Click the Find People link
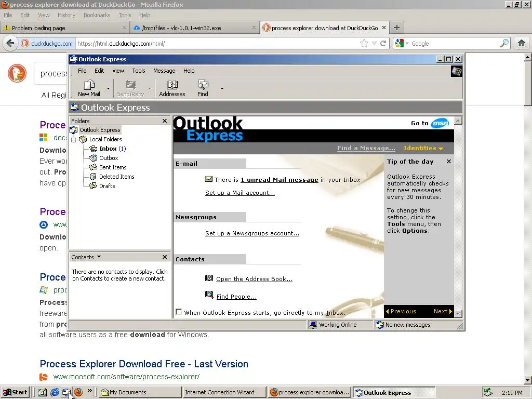This screenshot has height=399, width=532. point(236,297)
